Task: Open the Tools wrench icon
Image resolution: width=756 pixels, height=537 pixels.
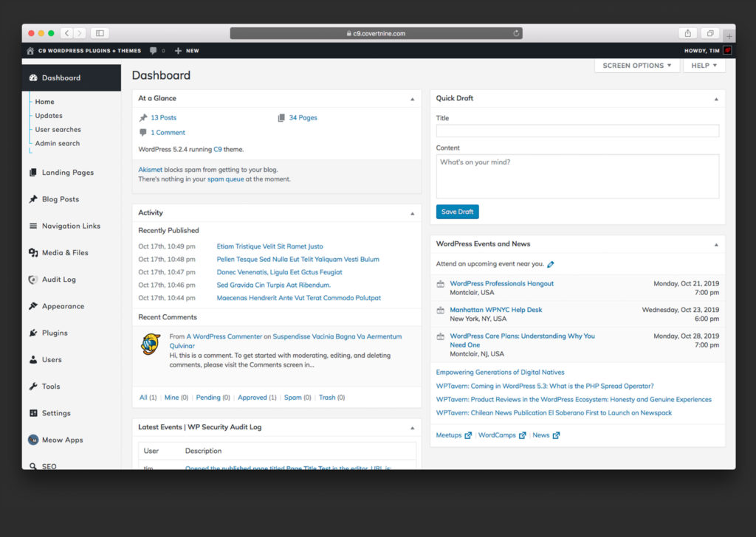Action: (x=33, y=386)
